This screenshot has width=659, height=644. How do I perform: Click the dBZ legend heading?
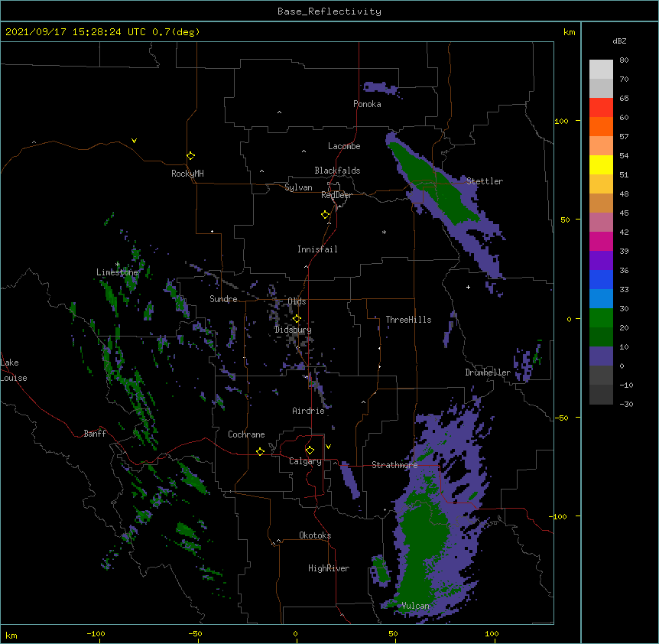point(619,41)
